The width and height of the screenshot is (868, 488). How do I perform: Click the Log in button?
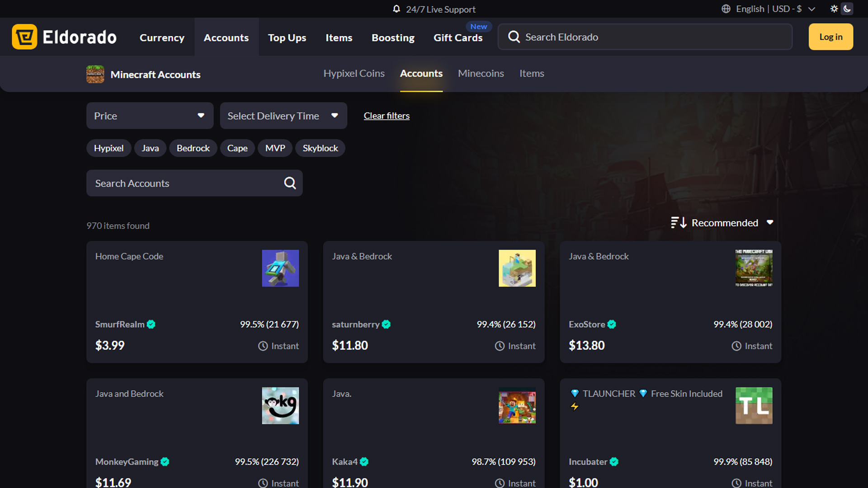[830, 37]
